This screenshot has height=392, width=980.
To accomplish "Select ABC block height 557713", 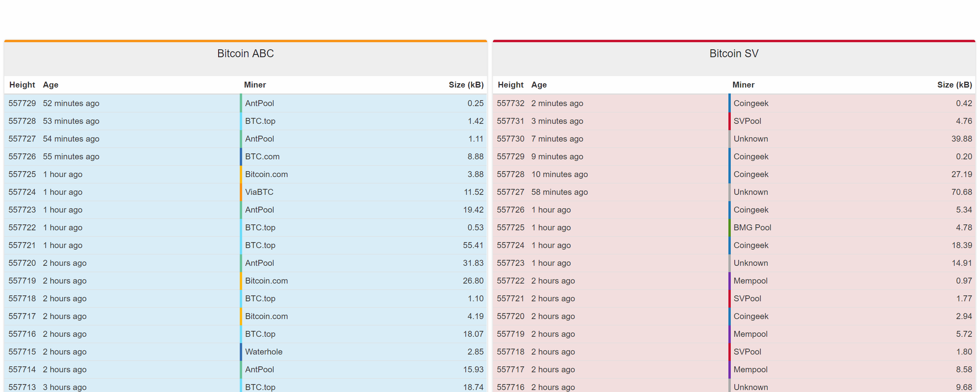I will click(x=22, y=387).
